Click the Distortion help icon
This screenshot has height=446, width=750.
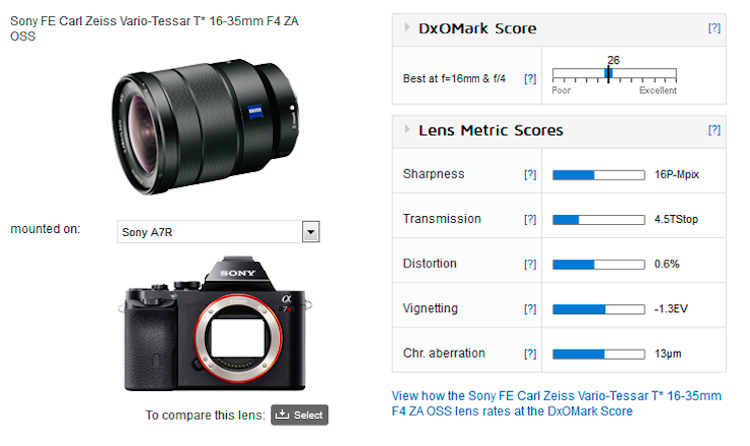click(530, 264)
